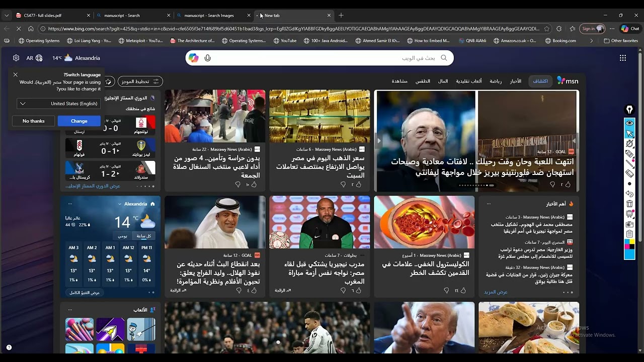The image size is (644, 362).
Task: Select the eraser annotation tool
Action: 629,173
